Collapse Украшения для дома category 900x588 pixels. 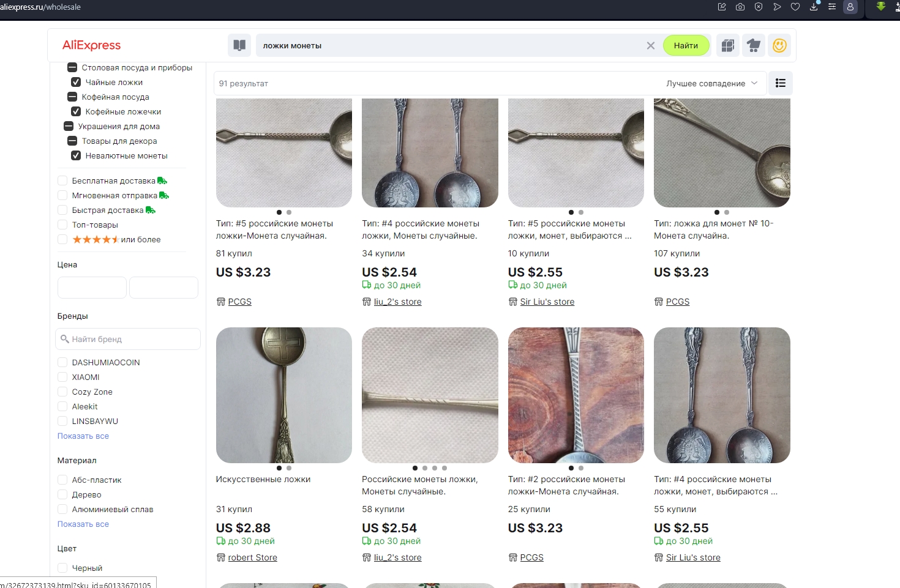69,126
